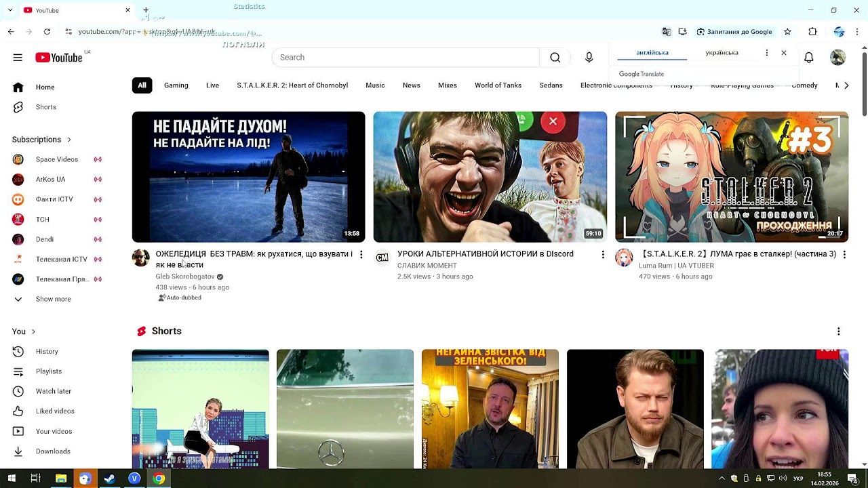Viewport: 868px width, 488px height.
Task: Open УРОКИ АЛЬТЕРНАТИВНОЙ ИСТОРИИ video title
Action: tap(486, 254)
